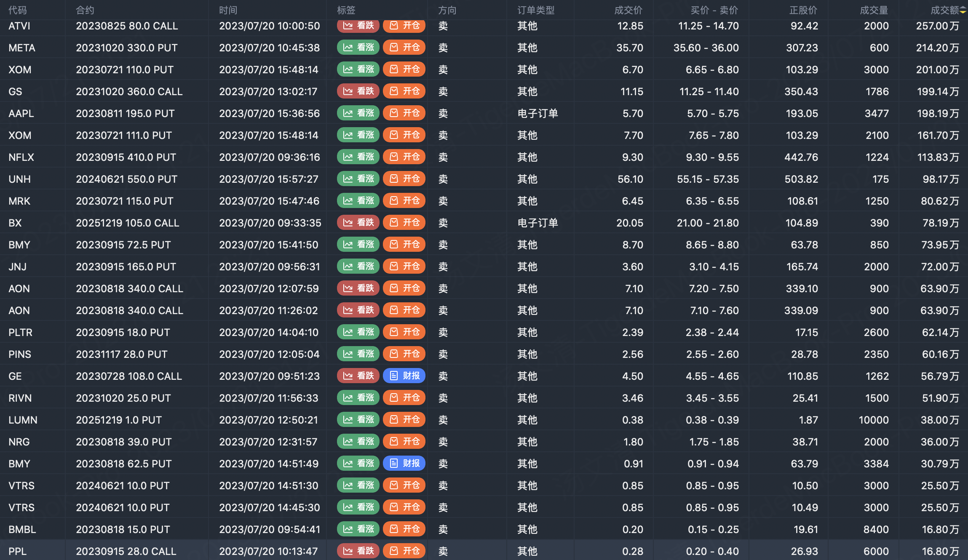Click the 财报 tag in GE row
Screen dimensions: 968x560
404,376
